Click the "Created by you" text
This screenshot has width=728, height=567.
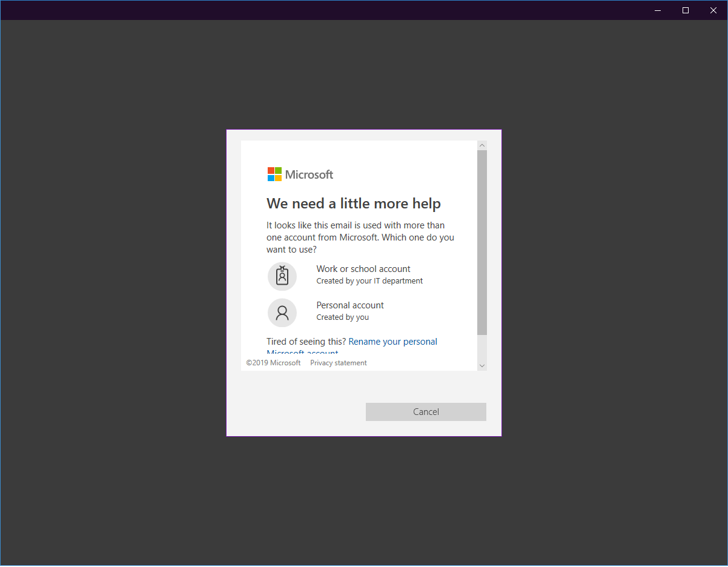pos(342,317)
